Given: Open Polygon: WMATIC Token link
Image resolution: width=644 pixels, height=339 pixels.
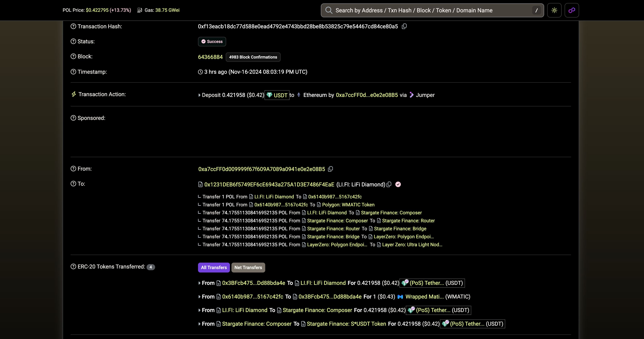Looking at the screenshot, I should [348, 205].
